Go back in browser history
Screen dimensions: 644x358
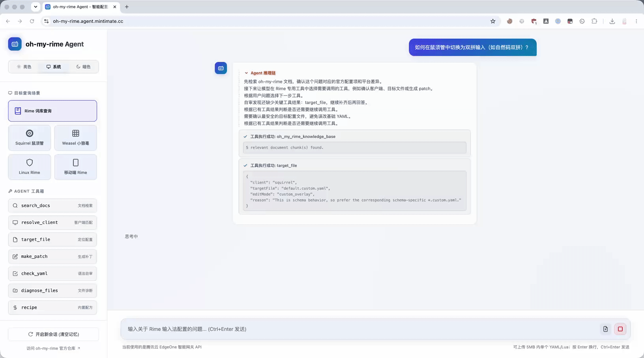point(8,21)
